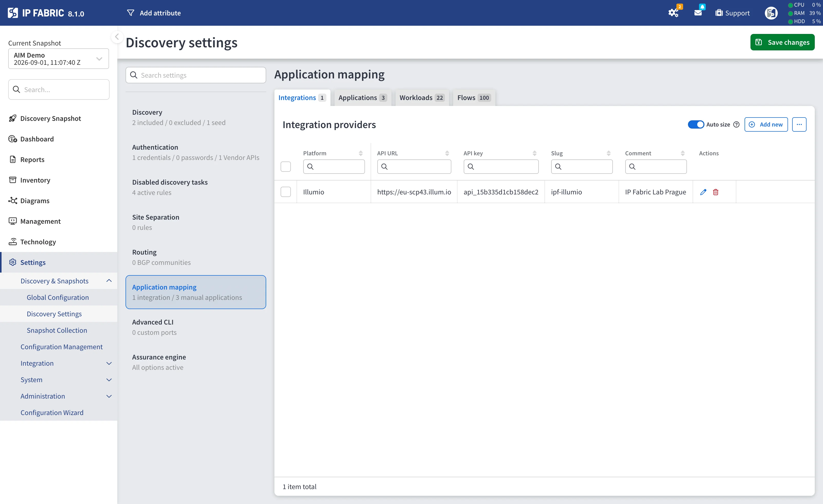
Task: Open the Disabled discovery tasks section
Action: click(x=196, y=187)
